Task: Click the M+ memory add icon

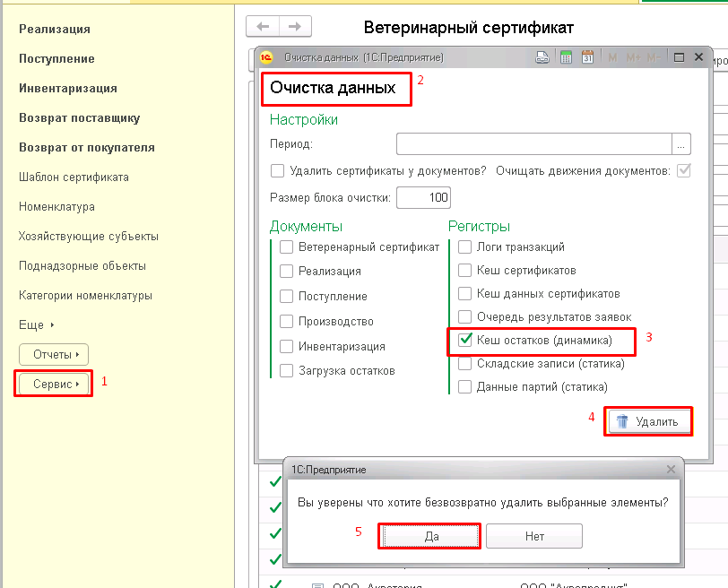Action: [633, 58]
